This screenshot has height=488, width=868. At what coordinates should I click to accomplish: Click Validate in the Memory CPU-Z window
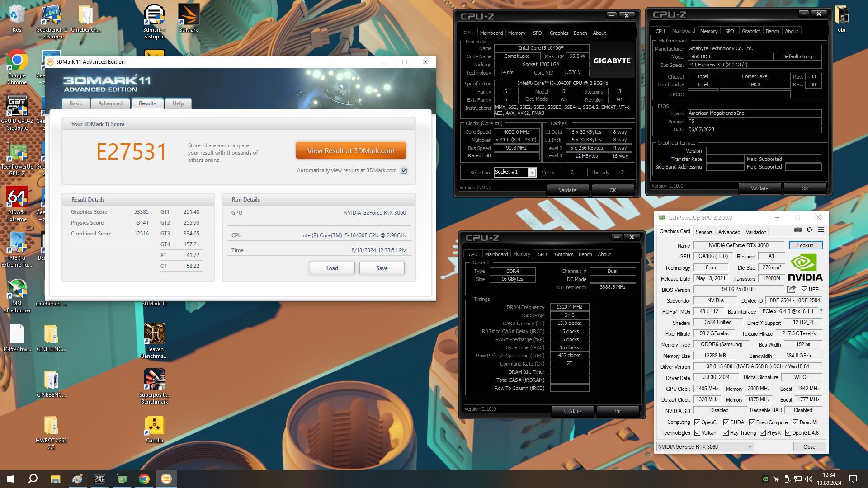click(x=572, y=412)
